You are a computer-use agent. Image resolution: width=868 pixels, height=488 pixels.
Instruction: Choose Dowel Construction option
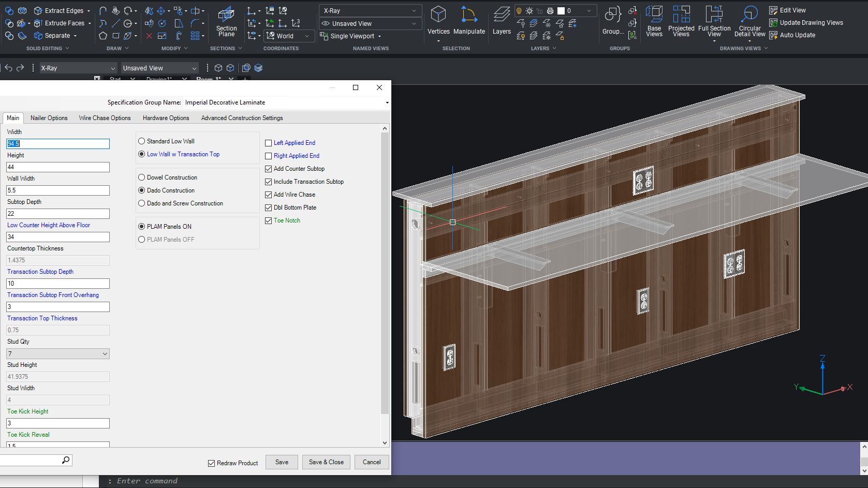[142, 178]
